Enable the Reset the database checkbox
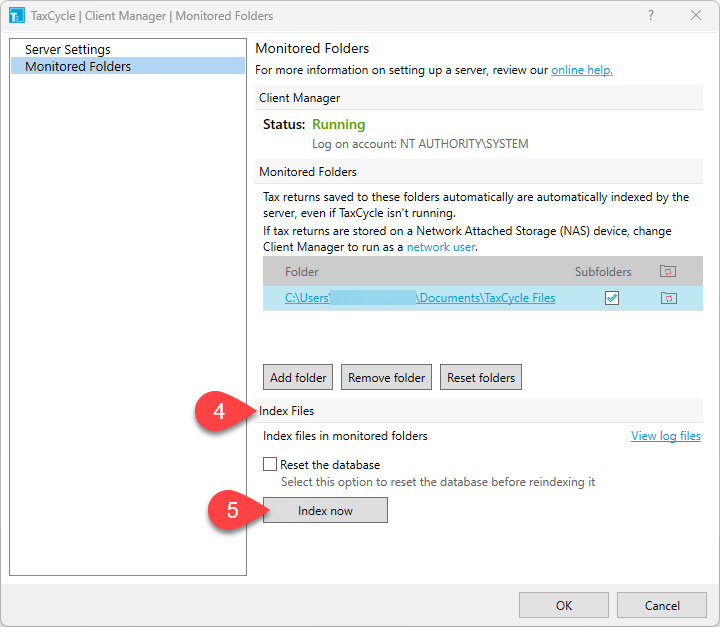 tap(270, 464)
